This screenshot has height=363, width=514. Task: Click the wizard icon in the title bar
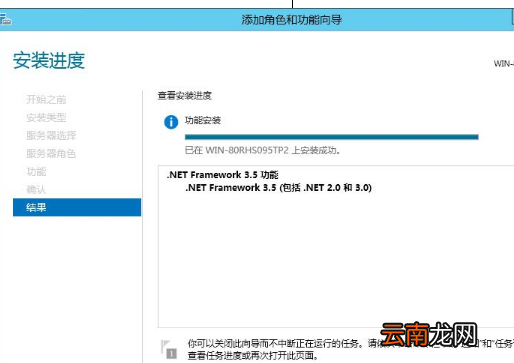click(x=6, y=19)
